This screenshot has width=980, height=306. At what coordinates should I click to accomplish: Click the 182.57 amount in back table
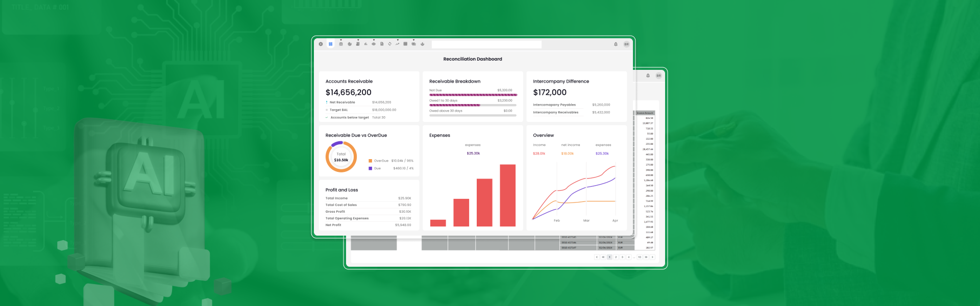(x=649, y=248)
